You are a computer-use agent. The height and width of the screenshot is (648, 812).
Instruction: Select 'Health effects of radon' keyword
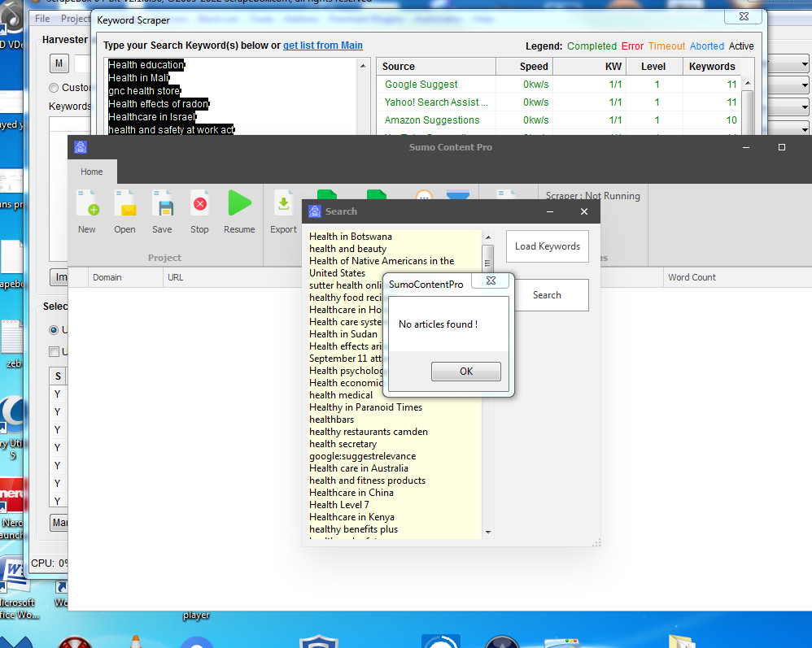click(159, 104)
